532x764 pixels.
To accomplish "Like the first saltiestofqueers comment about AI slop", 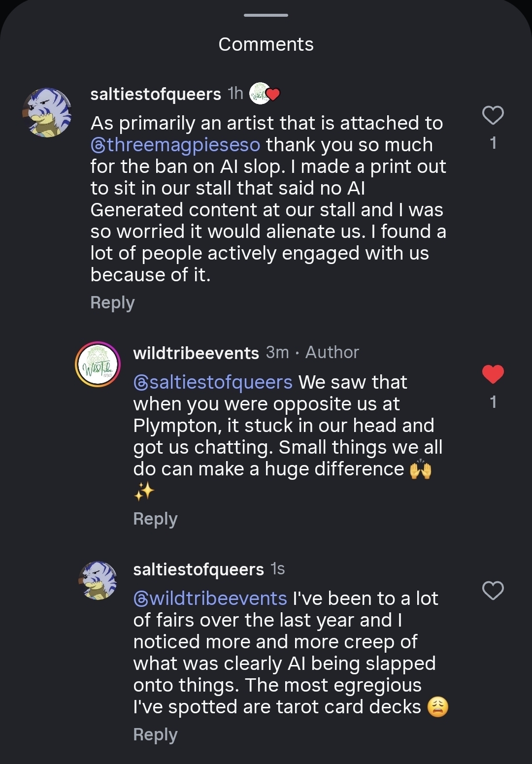I will click(x=493, y=115).
